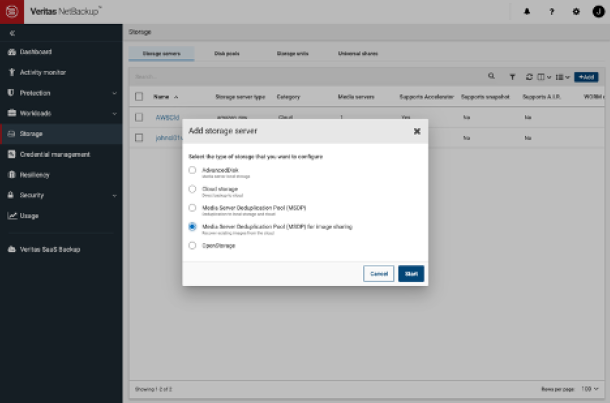Click the user profile avatar J
Image resolution: width=610 pixels, height=403 pixels.
click(x=596, y=11)
